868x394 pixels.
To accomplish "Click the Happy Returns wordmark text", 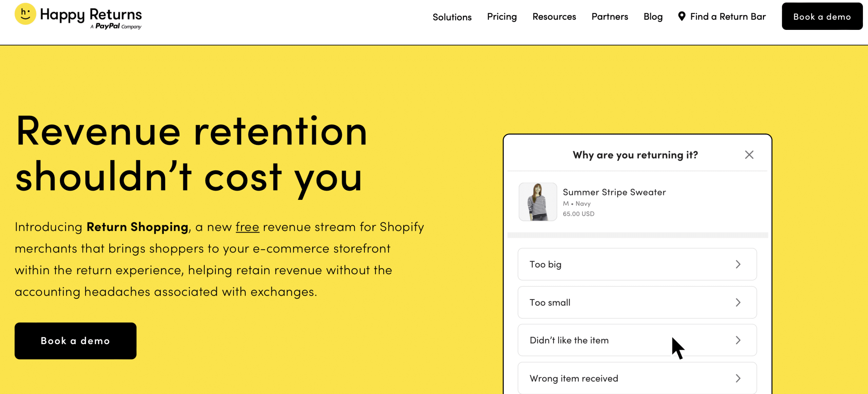I will pos(91,15).
